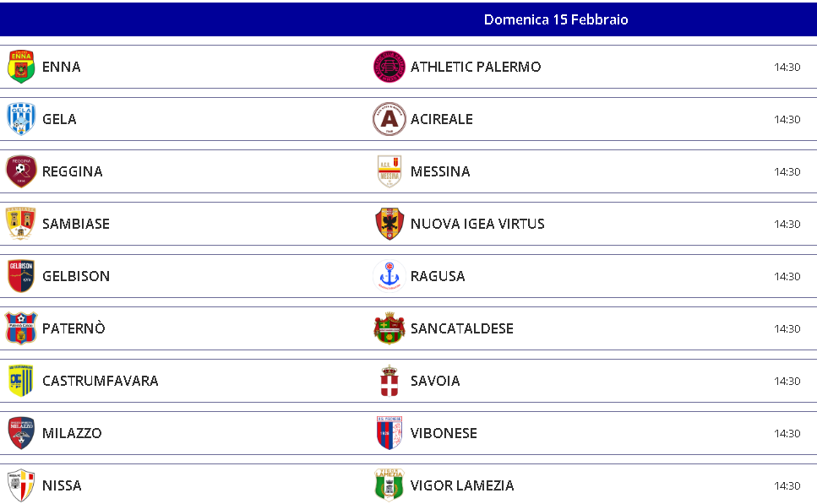Click the Paternò team name
The height and width of the screenshot is (504, 817).
coord(74,328)
